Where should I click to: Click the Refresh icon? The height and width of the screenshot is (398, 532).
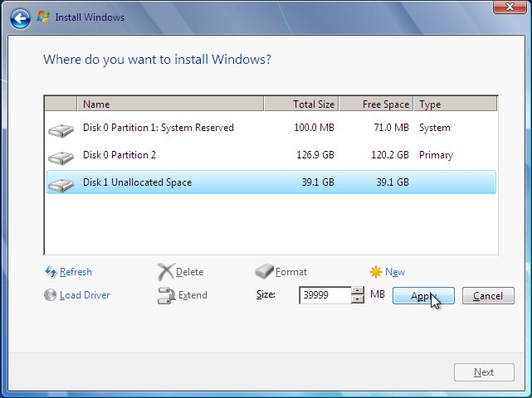point(50,272)
